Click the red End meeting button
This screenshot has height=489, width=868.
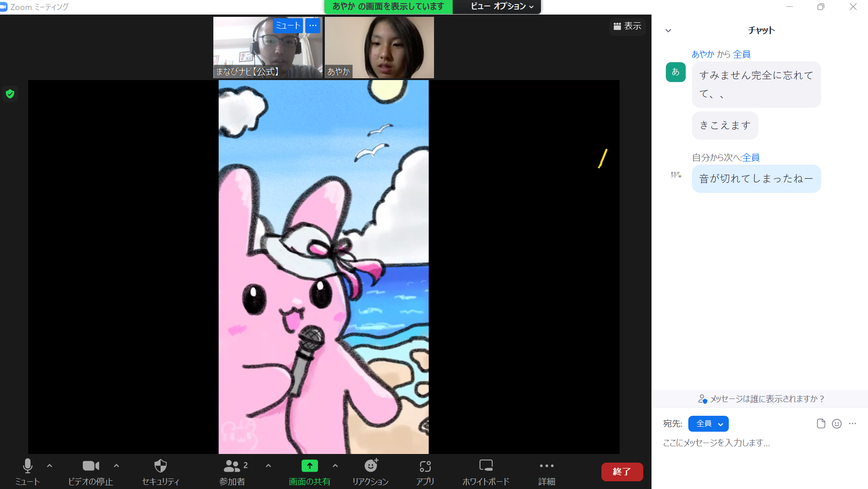point(622,472)
